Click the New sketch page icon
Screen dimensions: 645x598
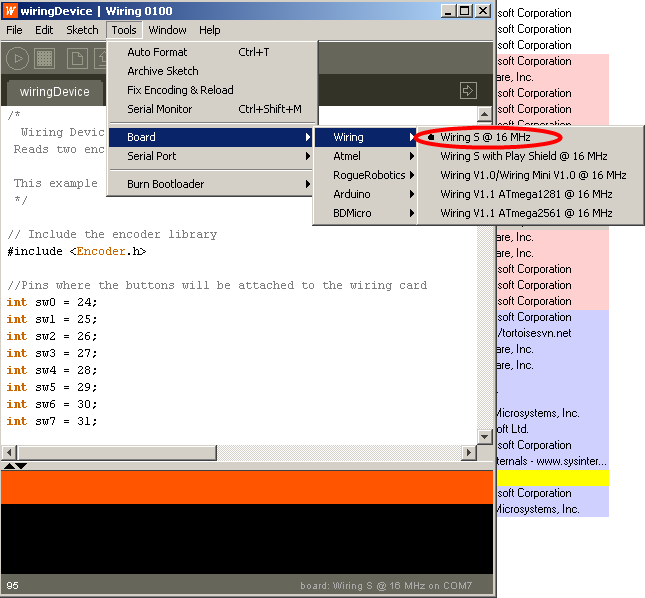(76, 59)
